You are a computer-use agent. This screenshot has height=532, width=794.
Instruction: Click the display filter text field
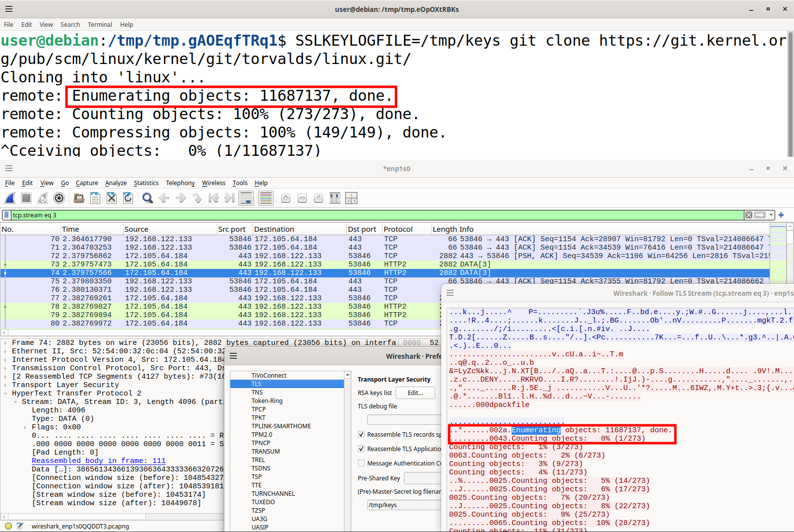point(377,215)
